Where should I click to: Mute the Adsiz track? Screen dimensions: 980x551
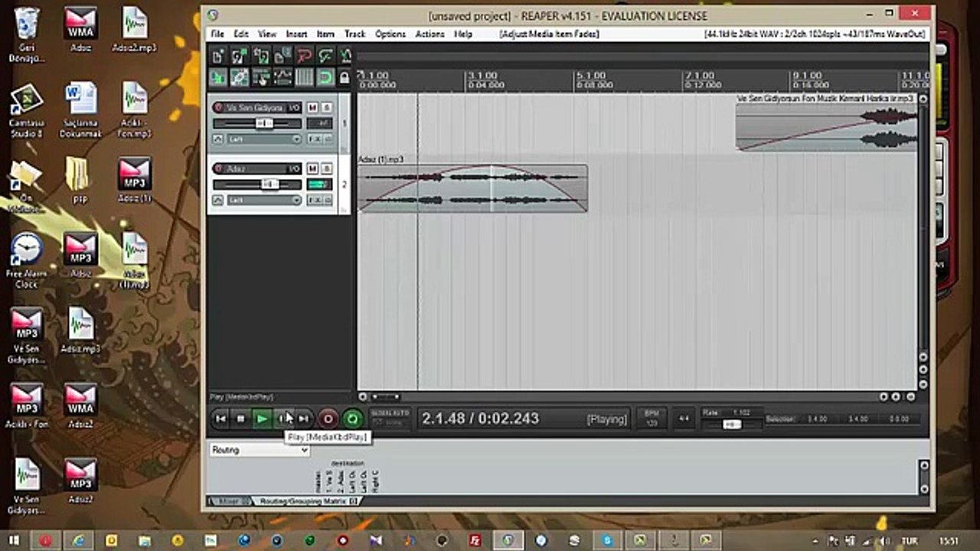tap(312, 168)
